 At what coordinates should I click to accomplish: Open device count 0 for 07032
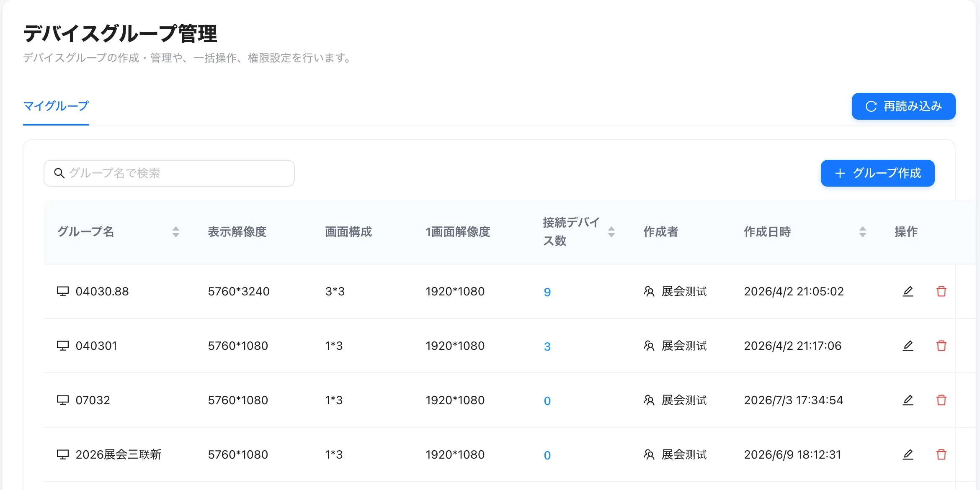coord(547,401)
